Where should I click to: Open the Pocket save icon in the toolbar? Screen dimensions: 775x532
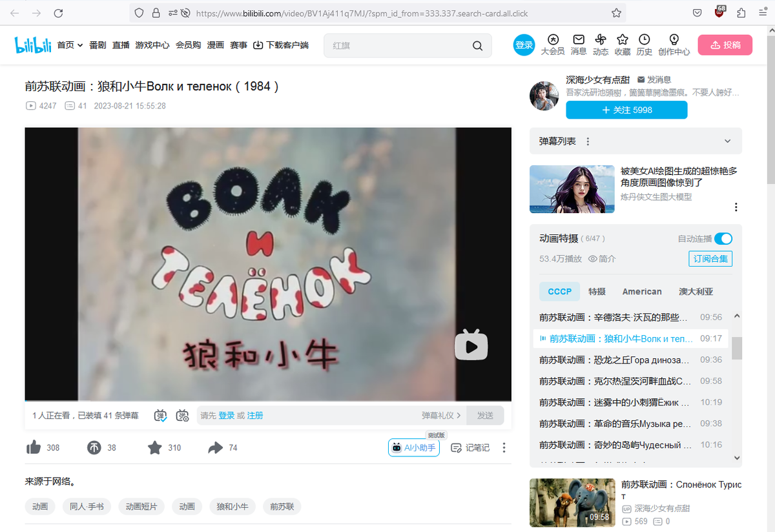[697, 13]
